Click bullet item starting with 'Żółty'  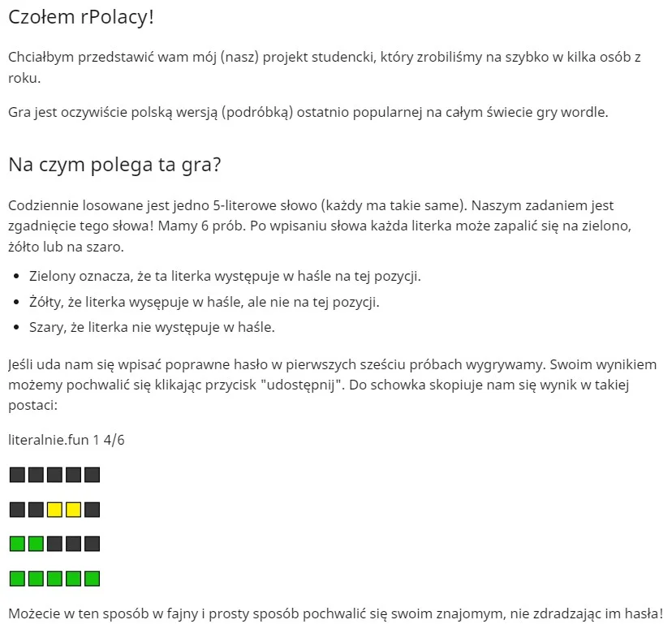tap(205, 302)
